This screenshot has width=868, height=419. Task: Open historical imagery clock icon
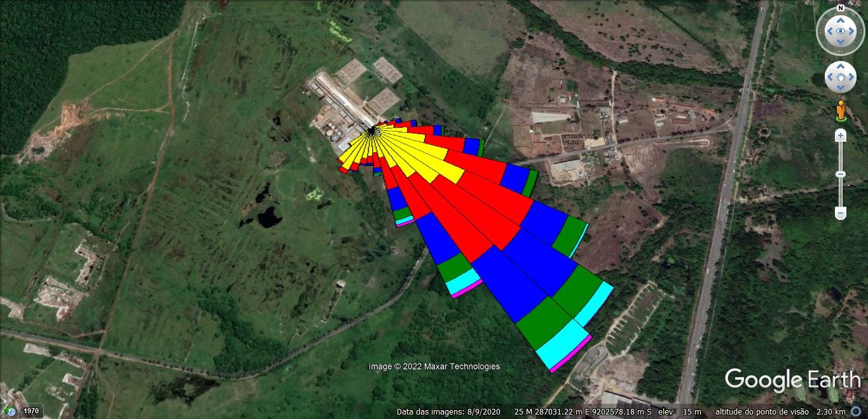(10, 411)
